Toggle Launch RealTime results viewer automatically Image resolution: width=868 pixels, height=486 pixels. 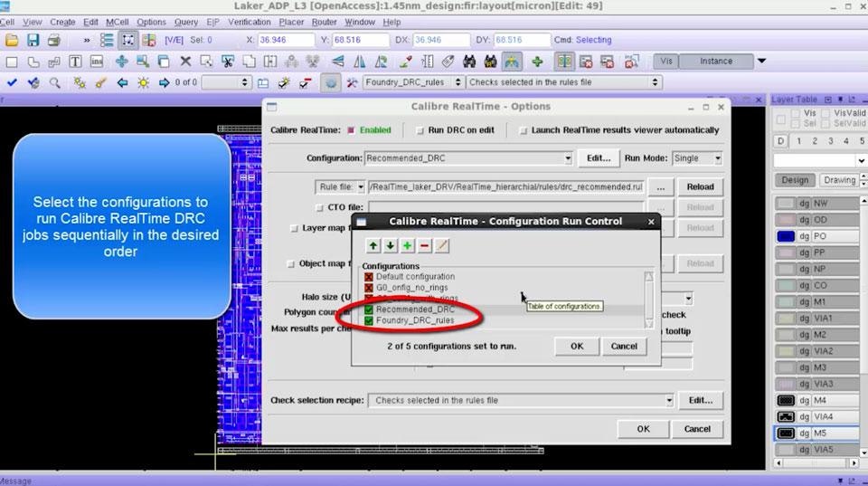pos(524,130)
